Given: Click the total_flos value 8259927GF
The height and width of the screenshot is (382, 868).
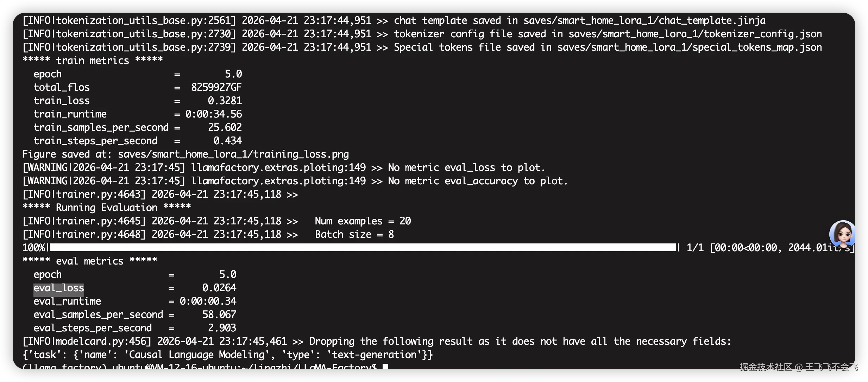Looking at the screenshot, I should pos(216,88).
